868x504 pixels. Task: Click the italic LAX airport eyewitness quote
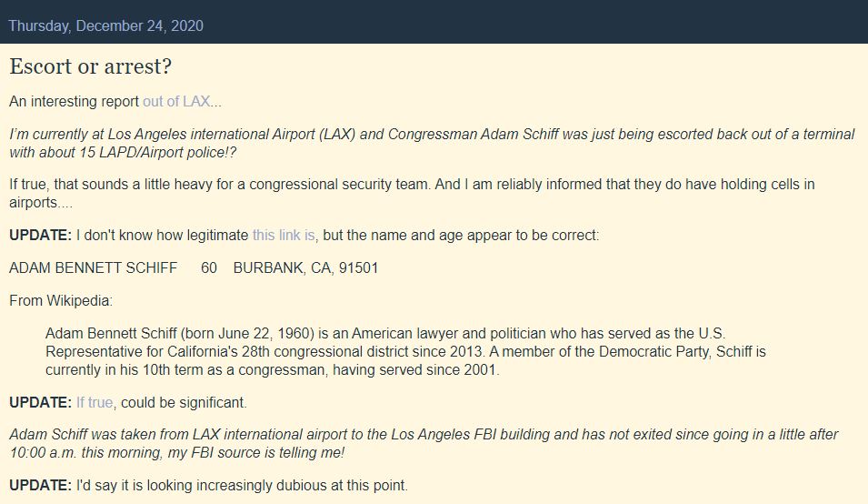coord(432,143)
